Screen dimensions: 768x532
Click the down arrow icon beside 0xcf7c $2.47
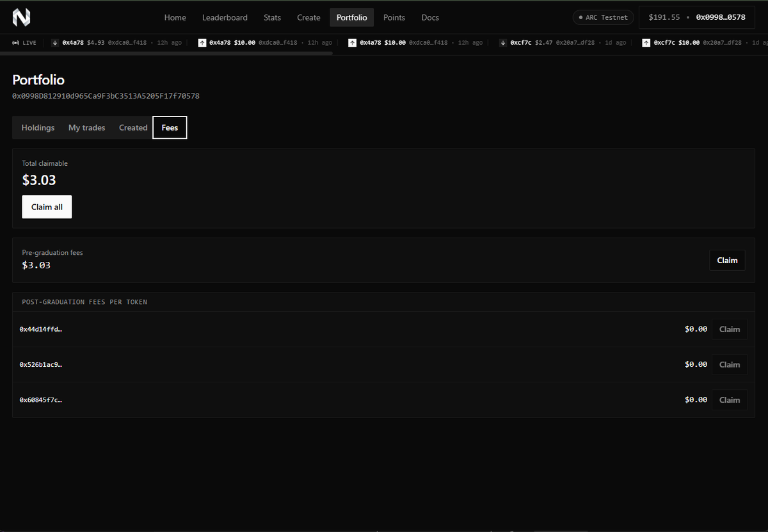(504, 43)
